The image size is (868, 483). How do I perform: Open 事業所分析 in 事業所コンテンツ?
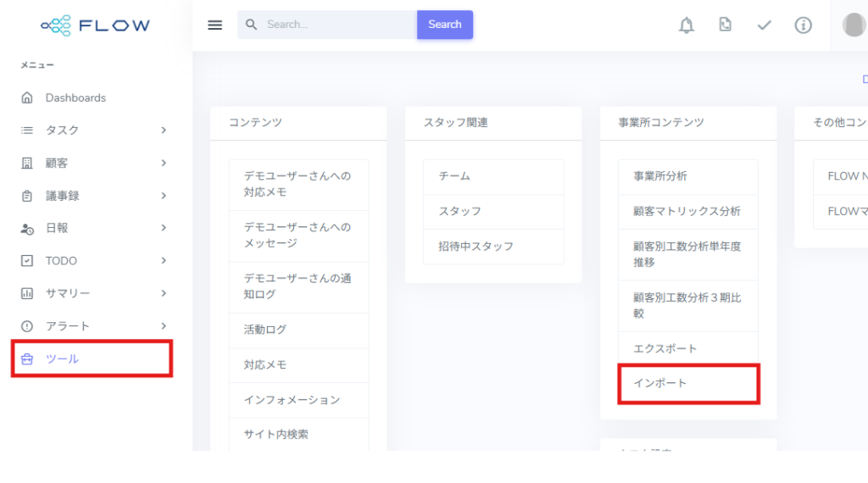tap(660, 176)
